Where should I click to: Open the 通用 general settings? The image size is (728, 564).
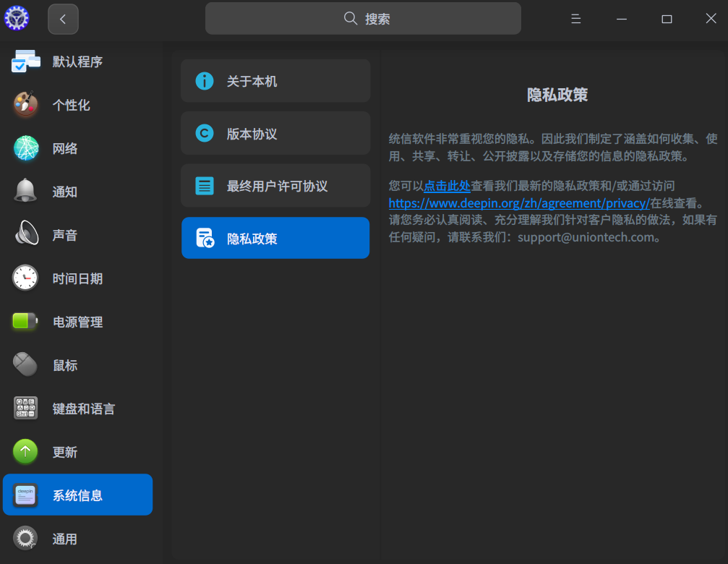77,538
